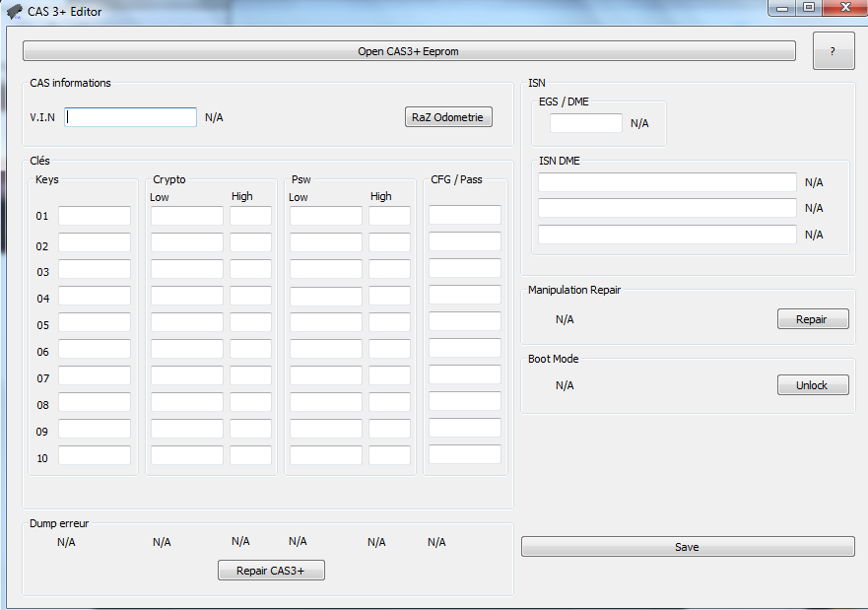
Task: Click the Crypto High field in row 05
Action: (250, 322)
